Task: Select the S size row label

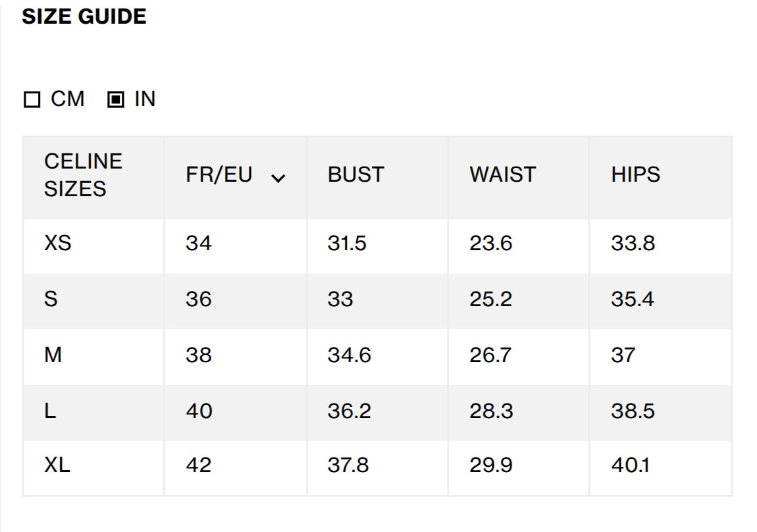Action: point(51,299)
